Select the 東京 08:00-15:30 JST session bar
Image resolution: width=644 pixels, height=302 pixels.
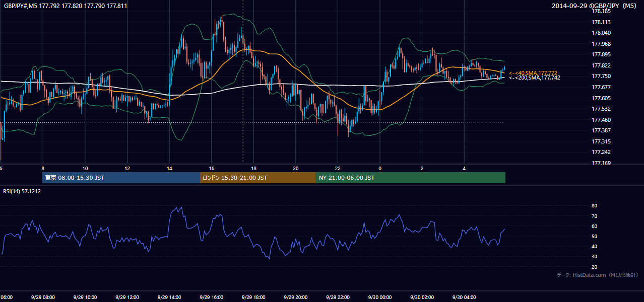tap(121, 178)
